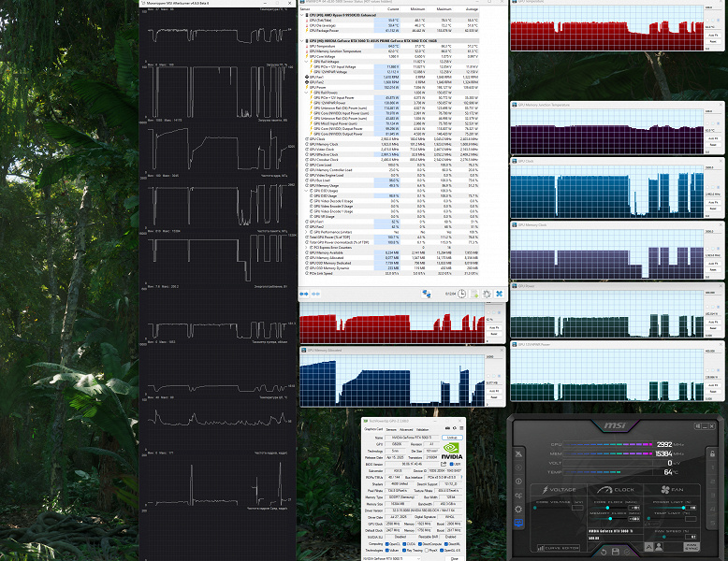The height and width of the screenshot is (561, 728).
Task: Click HWiNFO network computers icon in toolbar
Action: click(x=426, y=294)
